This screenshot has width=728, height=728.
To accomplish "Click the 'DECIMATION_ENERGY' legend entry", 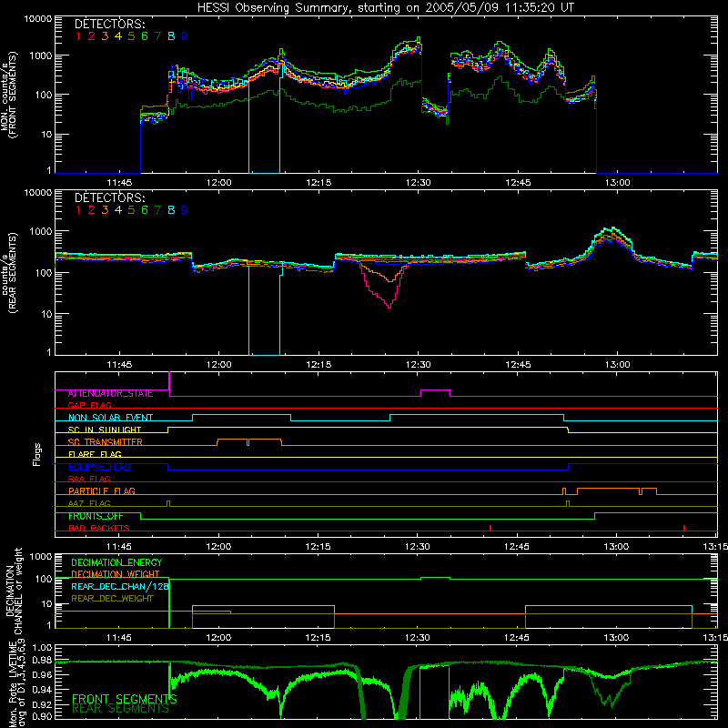I will pos(116,562).
